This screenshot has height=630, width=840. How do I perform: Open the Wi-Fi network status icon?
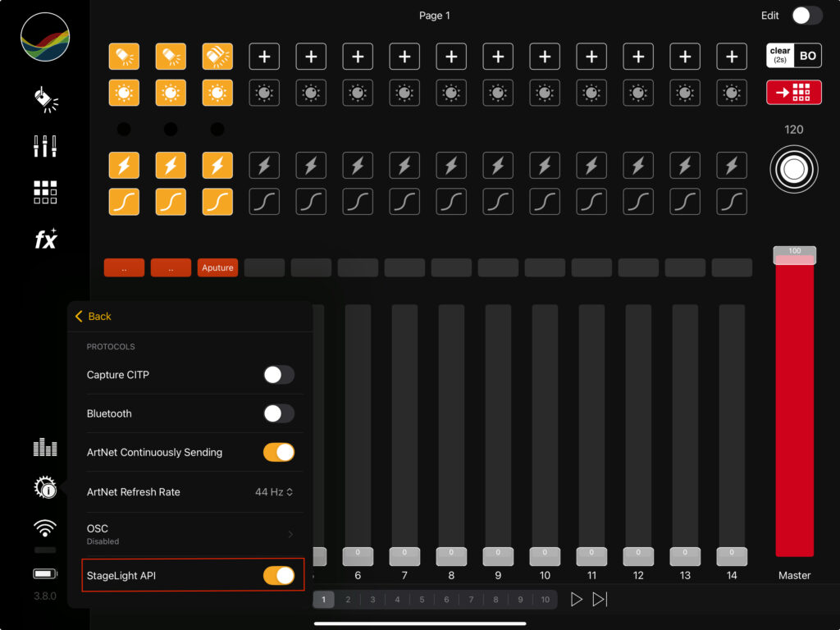pos(45,527)
